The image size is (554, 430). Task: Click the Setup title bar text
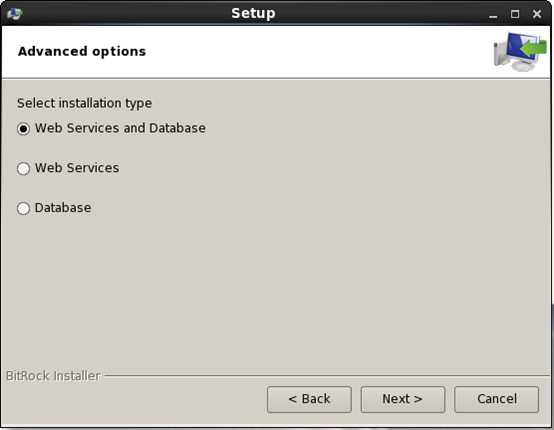point(253,13)
